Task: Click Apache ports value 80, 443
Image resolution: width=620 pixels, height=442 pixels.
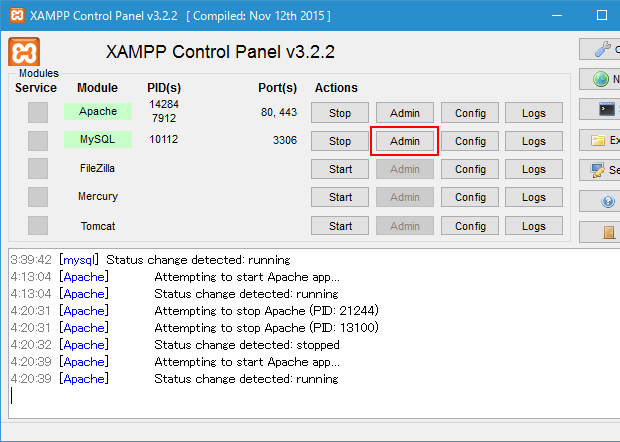Action: pos(279,112)
